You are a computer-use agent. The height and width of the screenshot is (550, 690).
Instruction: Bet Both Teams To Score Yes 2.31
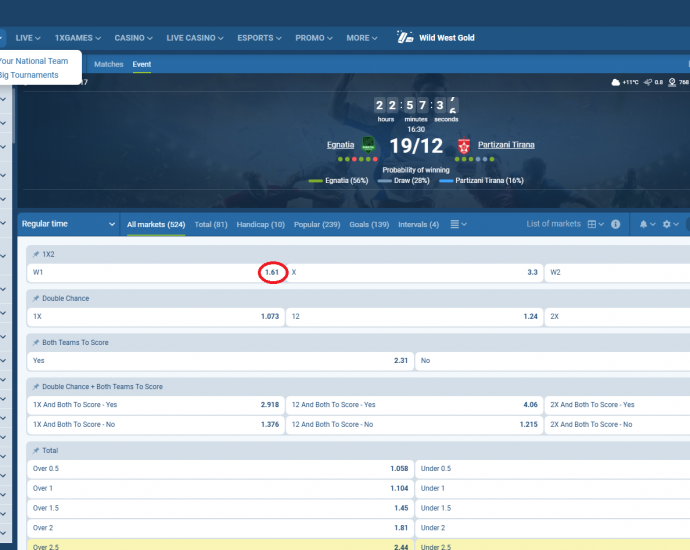220,360
